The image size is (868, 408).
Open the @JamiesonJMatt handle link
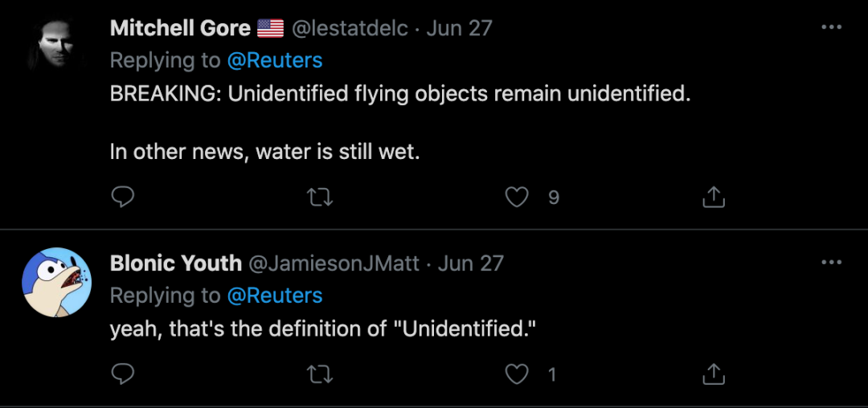click(x=334, y=263)
